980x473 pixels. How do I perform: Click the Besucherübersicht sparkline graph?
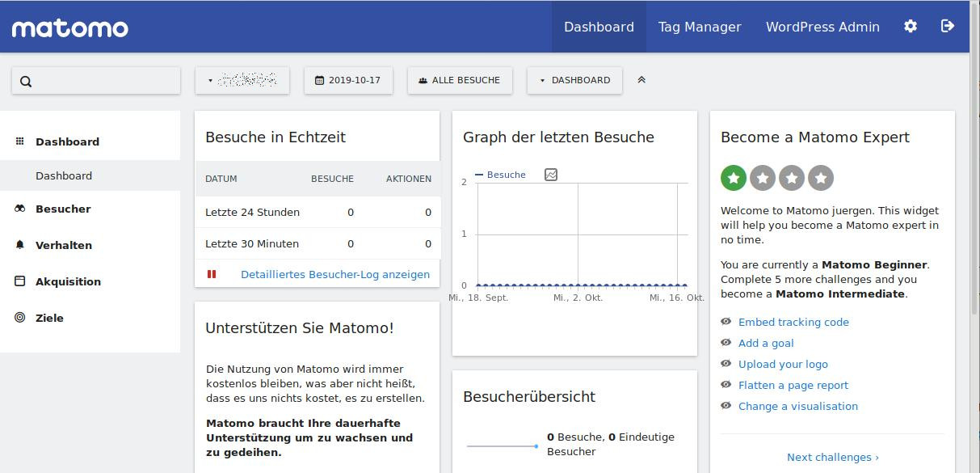tap(503, 446)
